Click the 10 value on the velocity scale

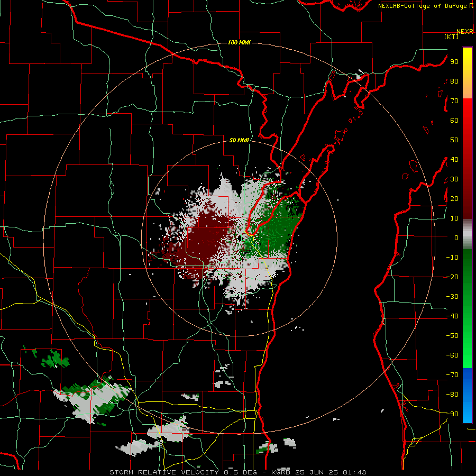[454, 218]
